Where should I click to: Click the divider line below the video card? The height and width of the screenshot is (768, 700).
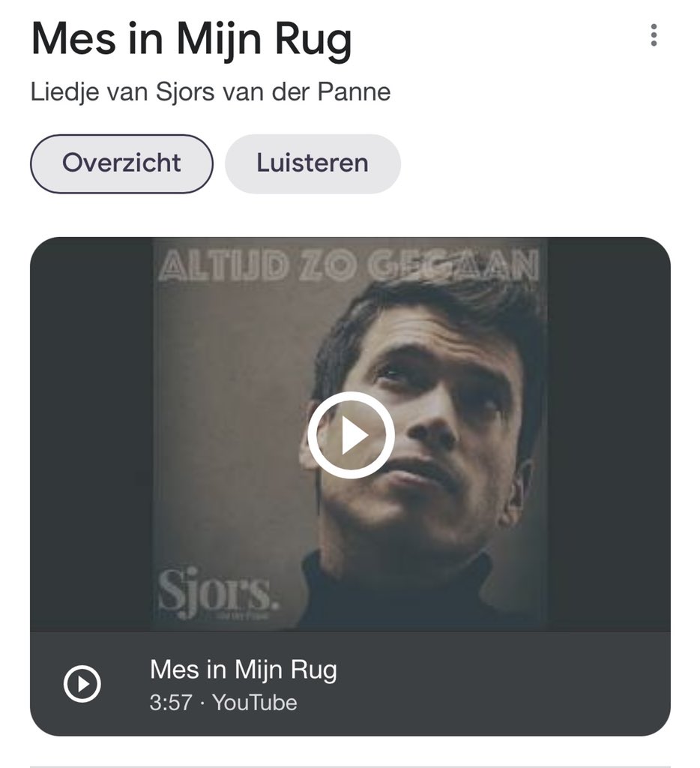point(350,766)
